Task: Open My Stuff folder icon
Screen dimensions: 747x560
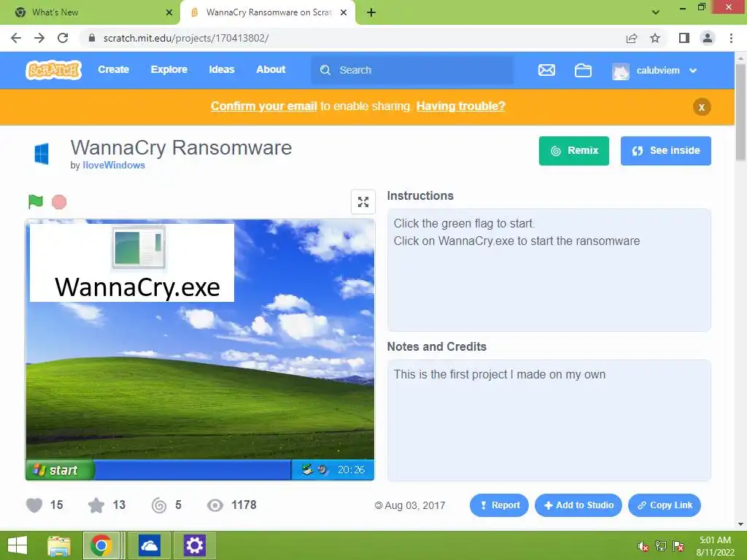Action: pyautogui.click(x=583, y=71)
